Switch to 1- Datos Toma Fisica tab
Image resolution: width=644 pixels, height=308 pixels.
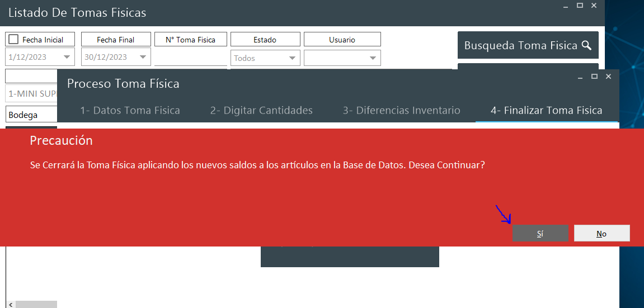[x=130, y=110]
